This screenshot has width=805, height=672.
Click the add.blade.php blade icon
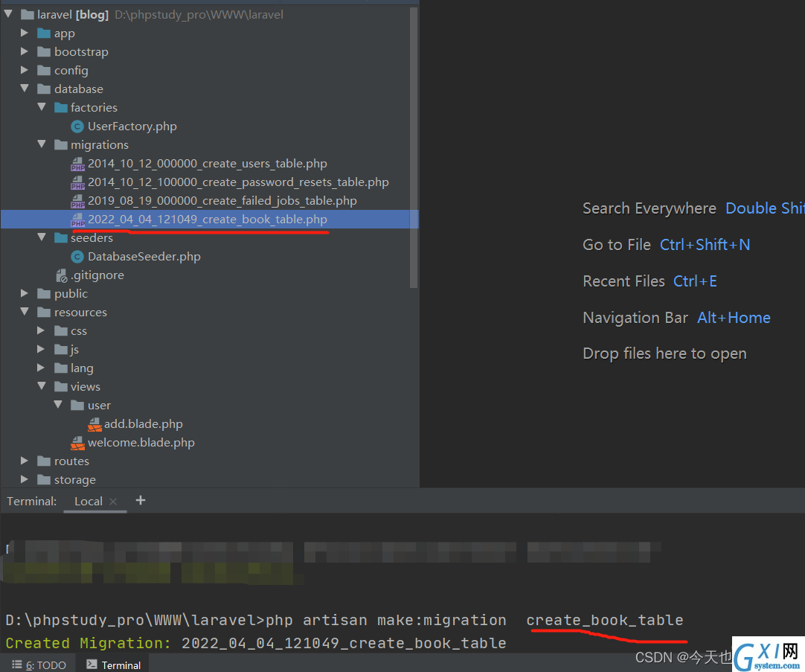click(x=94, y=424)
